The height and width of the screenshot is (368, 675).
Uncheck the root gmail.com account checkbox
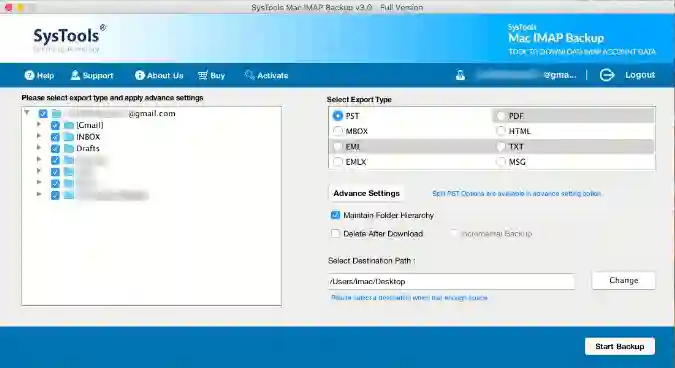43,114
